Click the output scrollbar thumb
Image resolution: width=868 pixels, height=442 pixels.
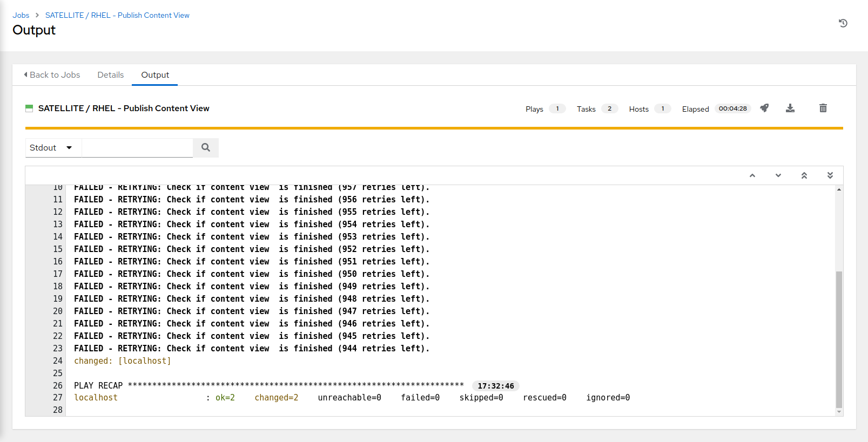click(839, 339)
